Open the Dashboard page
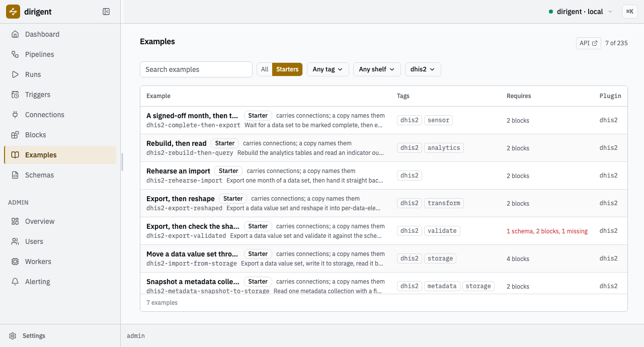The width and height of the screenshot is (644, 347). point(60,34)
